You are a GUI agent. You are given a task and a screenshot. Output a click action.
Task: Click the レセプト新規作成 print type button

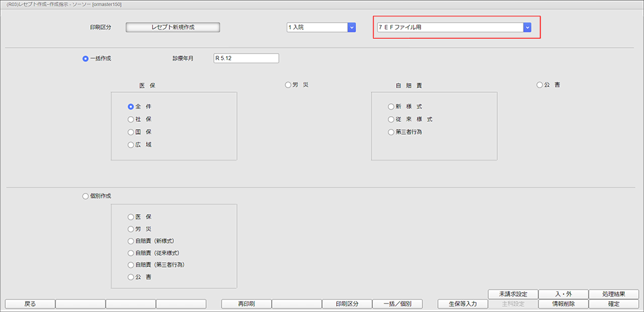pyautogui.click(x=173, y=27)
